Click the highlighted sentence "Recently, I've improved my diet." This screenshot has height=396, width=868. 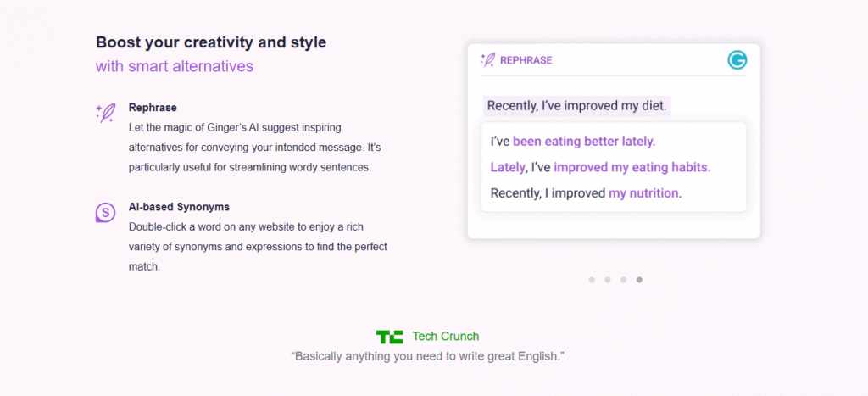[577, 106]
